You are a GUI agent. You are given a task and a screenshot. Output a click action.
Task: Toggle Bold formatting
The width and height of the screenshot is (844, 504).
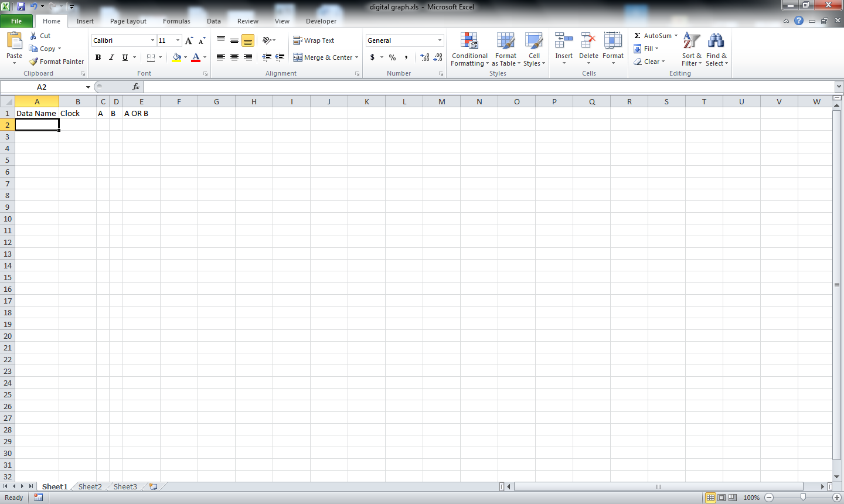point(98,57)
